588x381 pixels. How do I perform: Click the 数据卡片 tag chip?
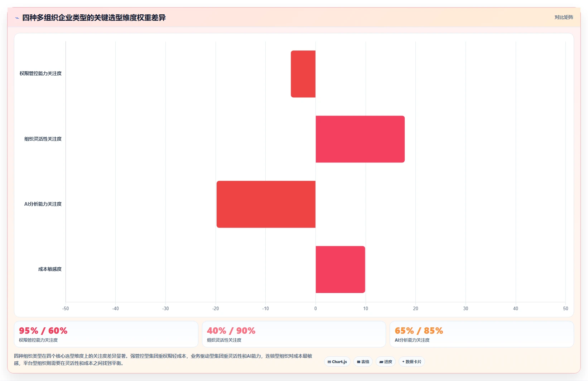click(412, 362)
